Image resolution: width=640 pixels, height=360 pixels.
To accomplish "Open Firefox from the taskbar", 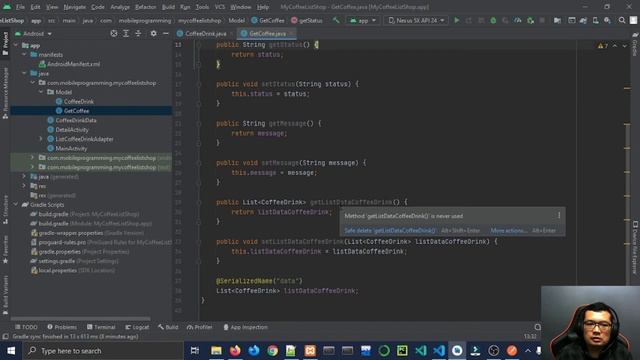I will click(235, 351).
